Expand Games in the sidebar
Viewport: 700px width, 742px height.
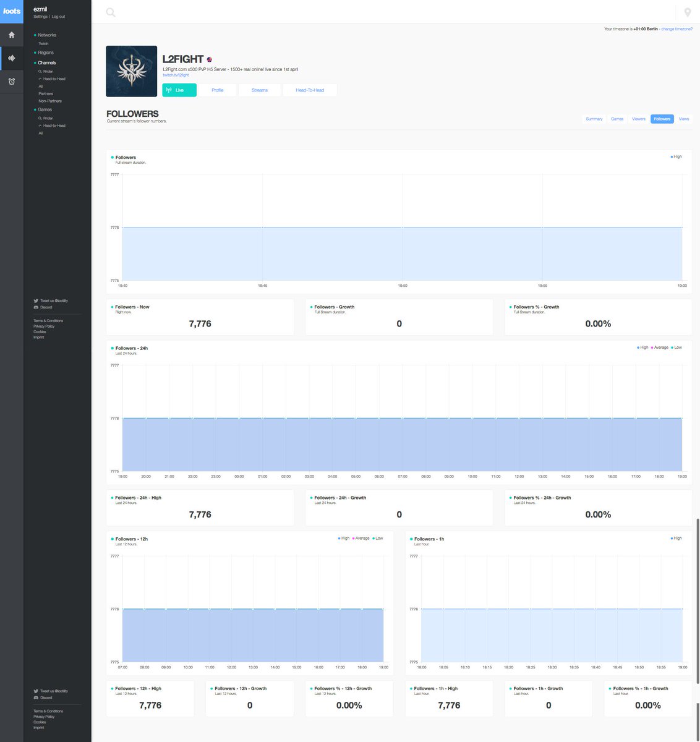tap(45, 109)
